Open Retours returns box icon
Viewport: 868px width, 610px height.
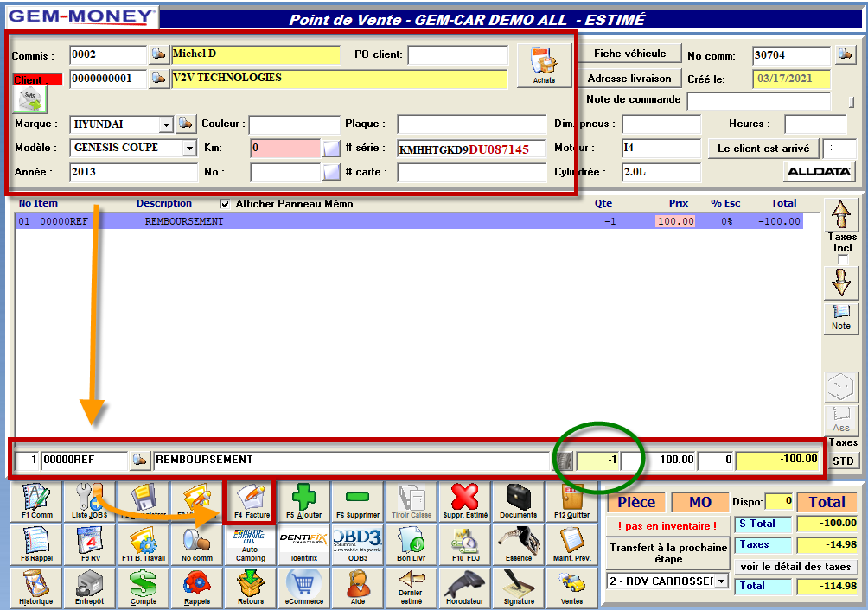point(250,587)
